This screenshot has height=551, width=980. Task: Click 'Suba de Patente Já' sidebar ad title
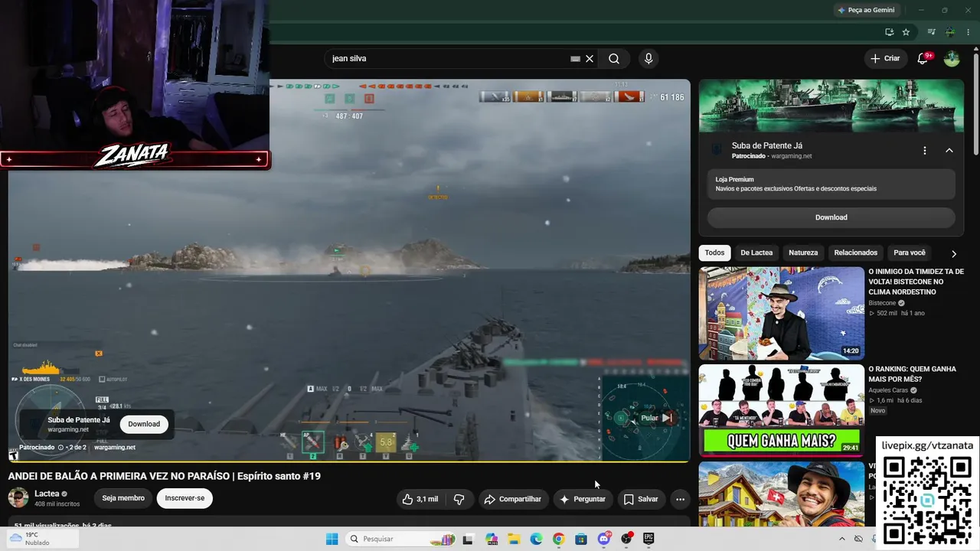pyautogui.click(x=767, y=145)
